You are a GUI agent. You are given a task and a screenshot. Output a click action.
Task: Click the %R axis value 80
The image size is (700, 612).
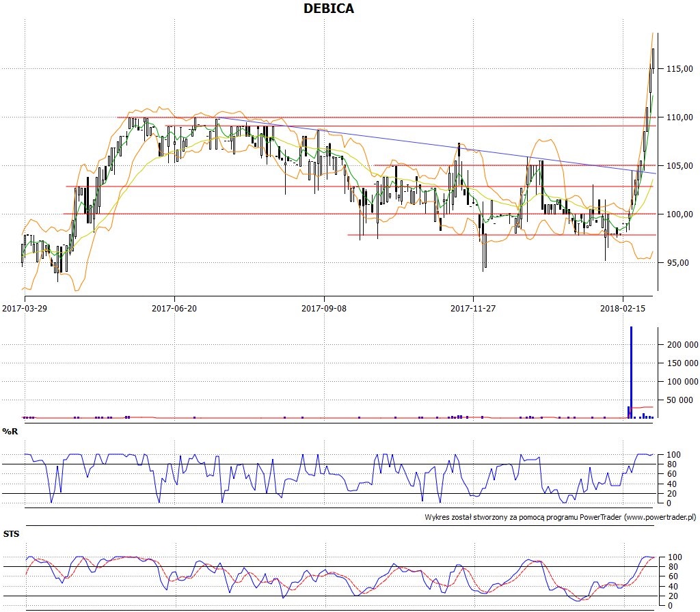(x=671, y=464)
